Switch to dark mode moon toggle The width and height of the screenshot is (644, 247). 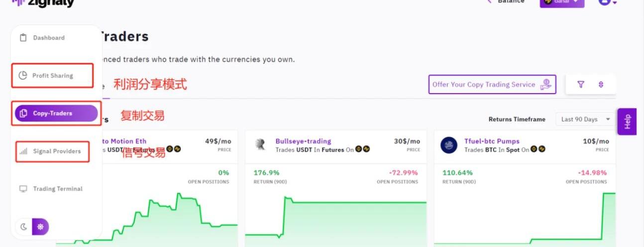pyautogui.click(x=23, y=227)
